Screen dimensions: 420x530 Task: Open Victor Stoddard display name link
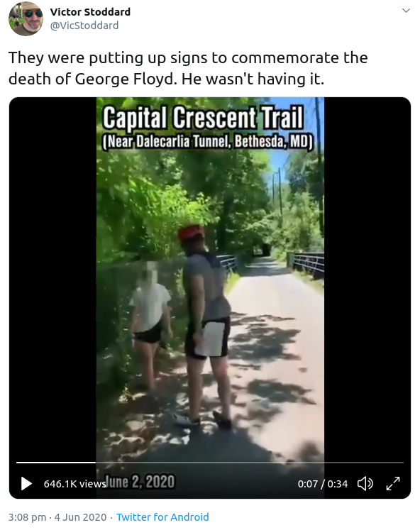[90, 12]
